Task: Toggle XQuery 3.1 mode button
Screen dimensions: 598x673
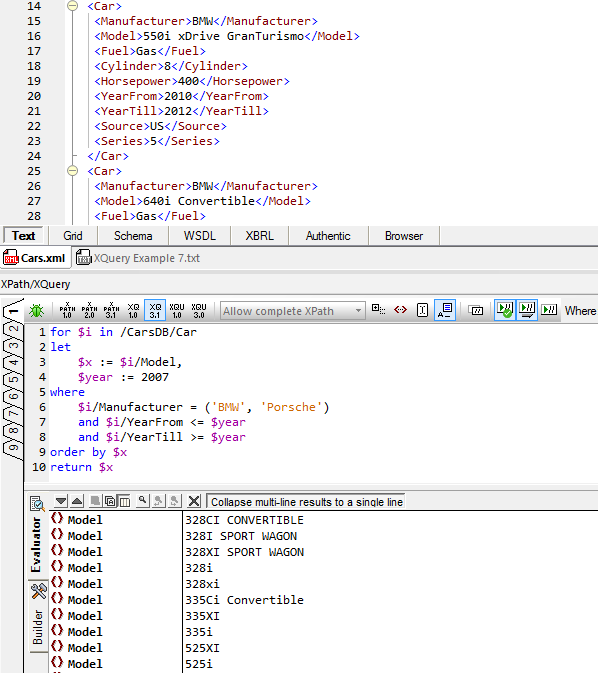Action: (155, 310)
